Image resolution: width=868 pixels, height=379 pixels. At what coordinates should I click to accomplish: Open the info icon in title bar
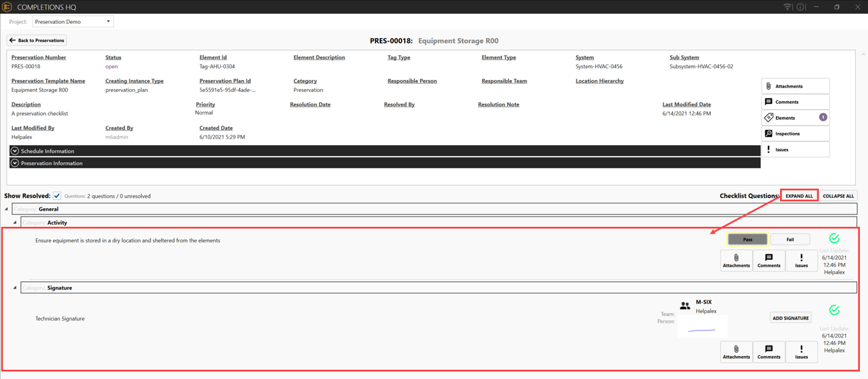point(801,7)
